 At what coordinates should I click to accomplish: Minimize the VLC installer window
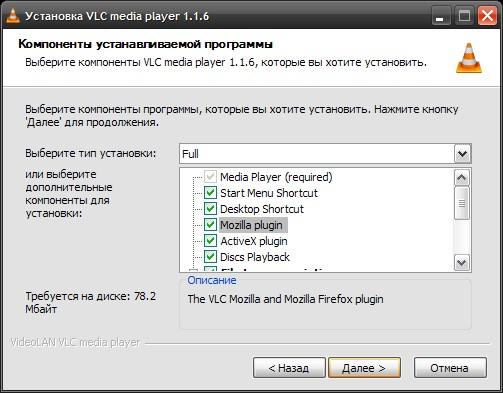pos(441,16)
